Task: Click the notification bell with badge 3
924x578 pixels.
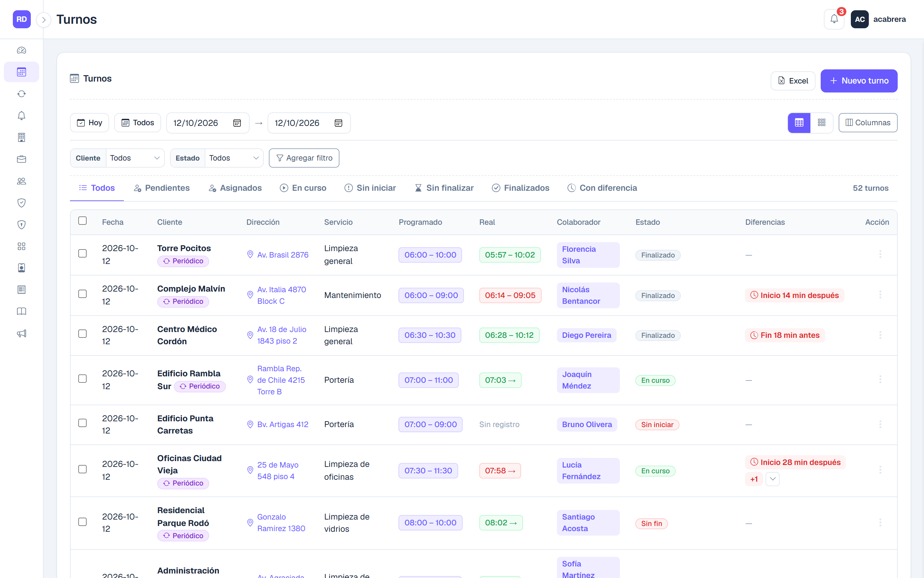Action: point(834,19)
